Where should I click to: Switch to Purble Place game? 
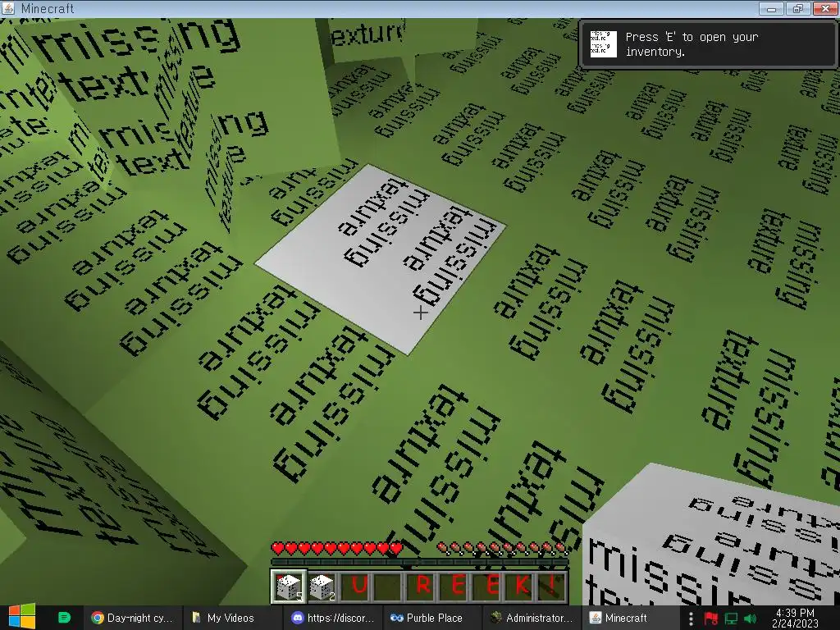pos(431,618)
